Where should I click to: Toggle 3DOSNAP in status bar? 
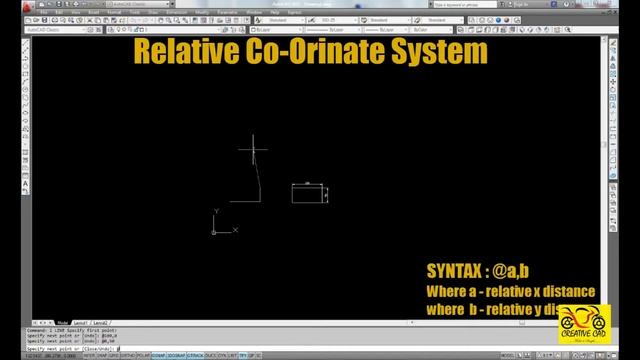176,356
